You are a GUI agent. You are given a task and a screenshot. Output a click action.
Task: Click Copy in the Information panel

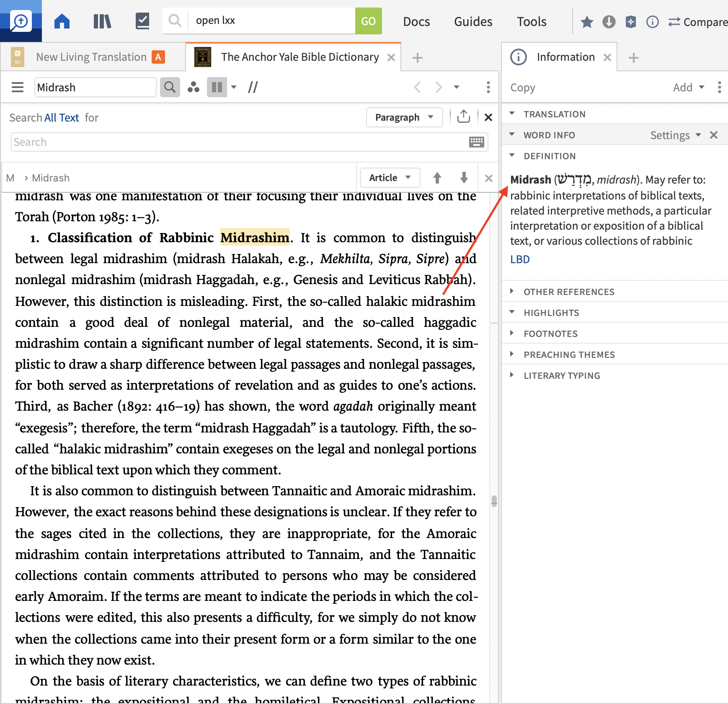click(523, 87)
